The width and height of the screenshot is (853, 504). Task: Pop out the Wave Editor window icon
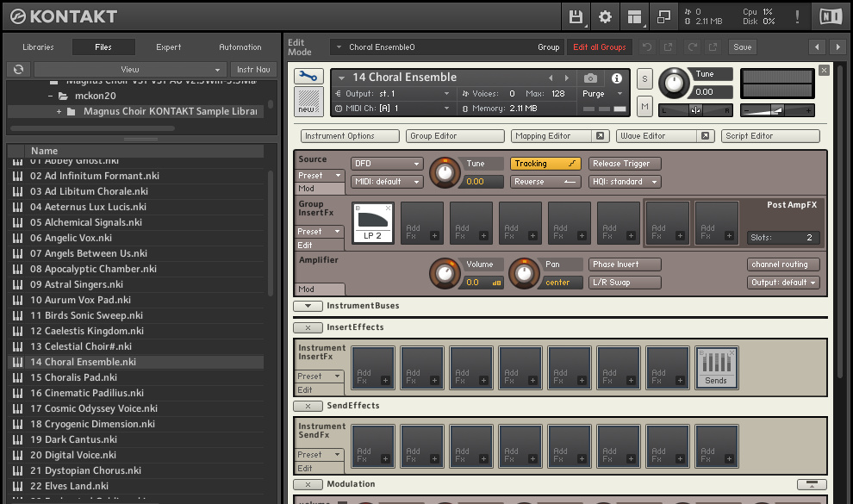(705, 136)
